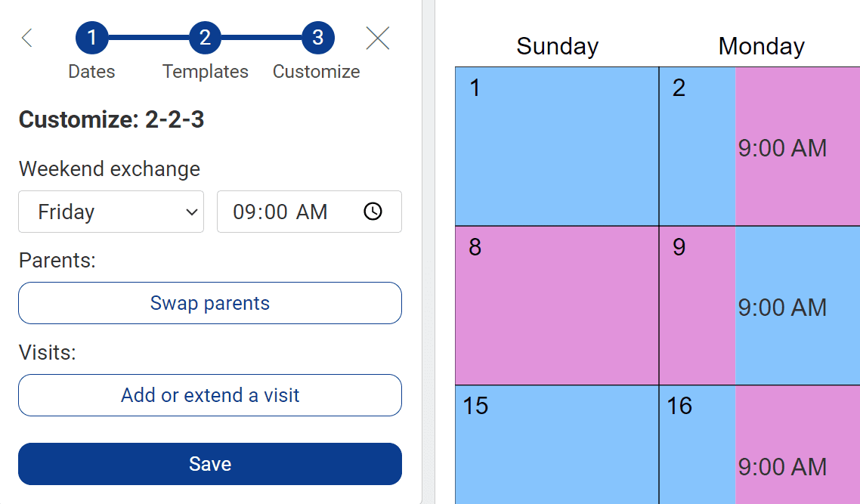Click the chevron on the Friday selector

[191, 212]
